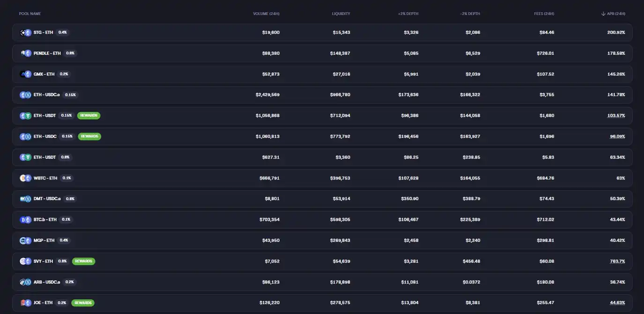
Task: Click the 763.7% APR value for SVY-ETH
Action: 617,261
